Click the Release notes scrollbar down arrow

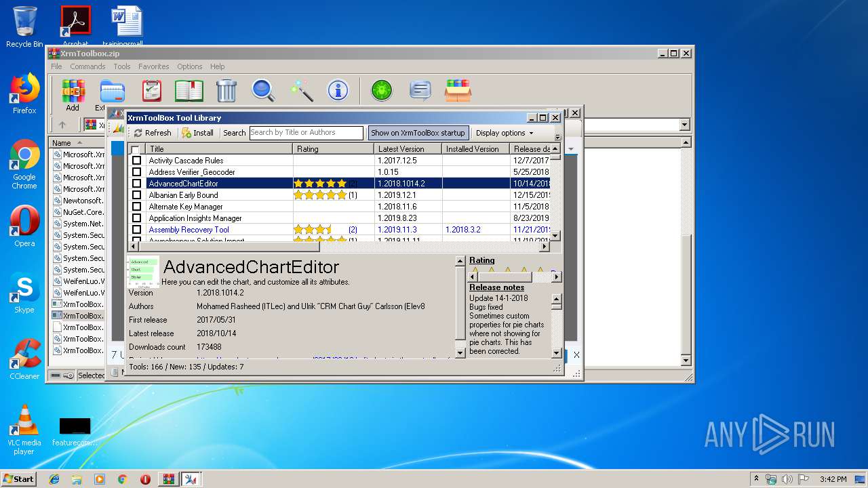click(556, 353)
